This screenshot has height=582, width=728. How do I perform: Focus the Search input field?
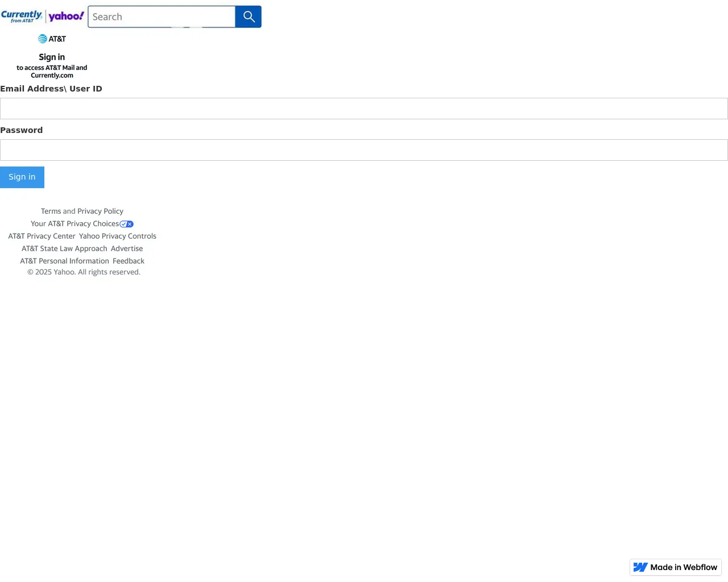pos(162,16)
